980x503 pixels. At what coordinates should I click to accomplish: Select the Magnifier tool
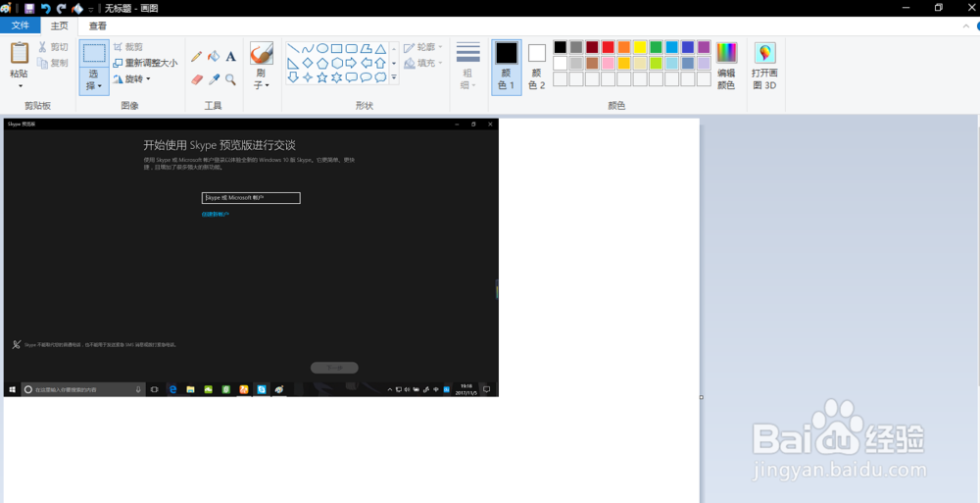pyautogui.click(x=230, y=79)
